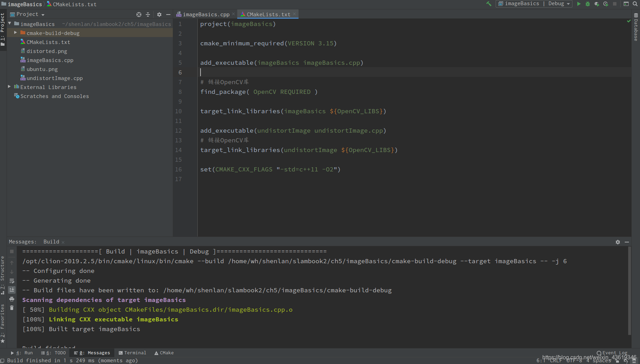
Task: Open Messages panel settings gear
Action: (x=618, y=242)
